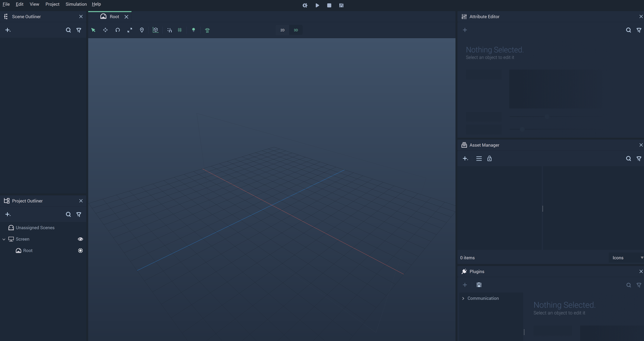Save plugin settings with disk icon
This screenshot has width=644, height=341.
479,285
